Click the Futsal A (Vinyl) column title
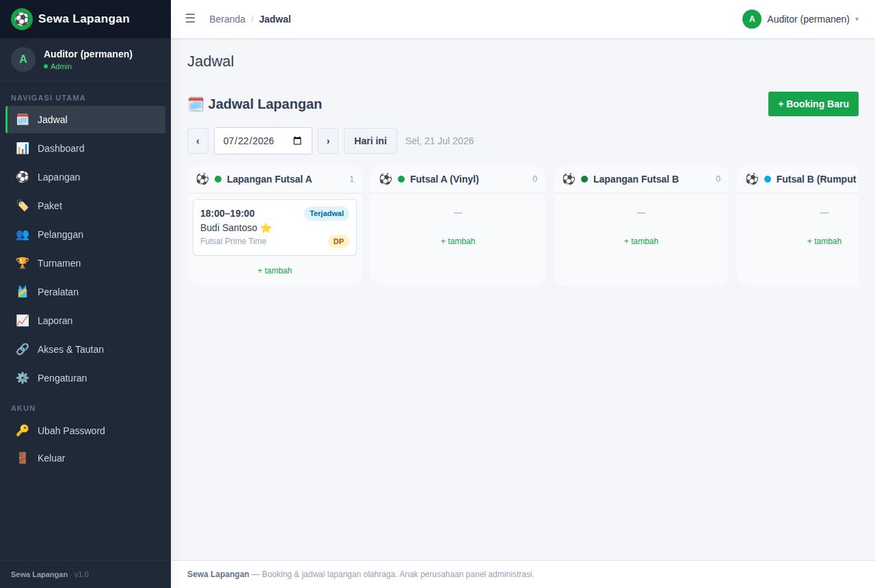Viewport: 875px width, 588px height. [444, 179]
